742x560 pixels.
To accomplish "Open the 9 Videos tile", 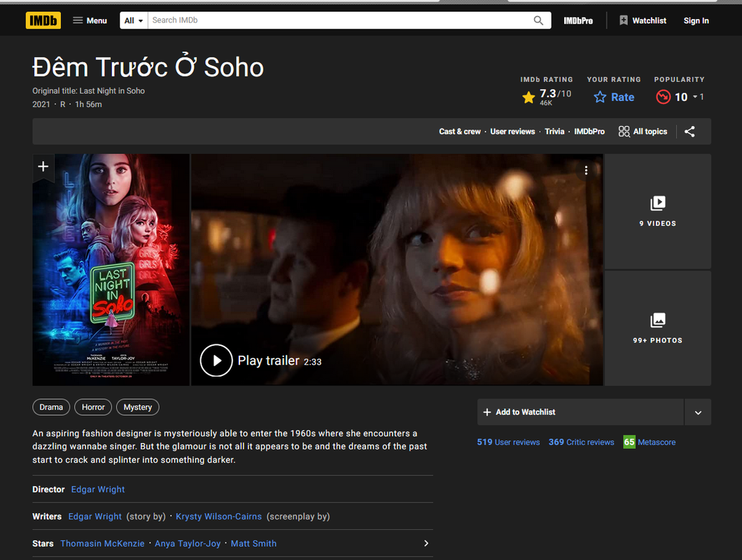I will [658, 211].
